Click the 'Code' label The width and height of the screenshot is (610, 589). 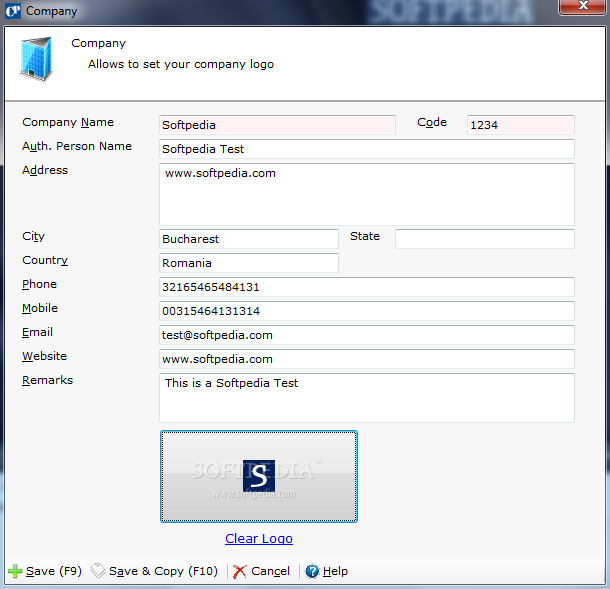point(432,122)
